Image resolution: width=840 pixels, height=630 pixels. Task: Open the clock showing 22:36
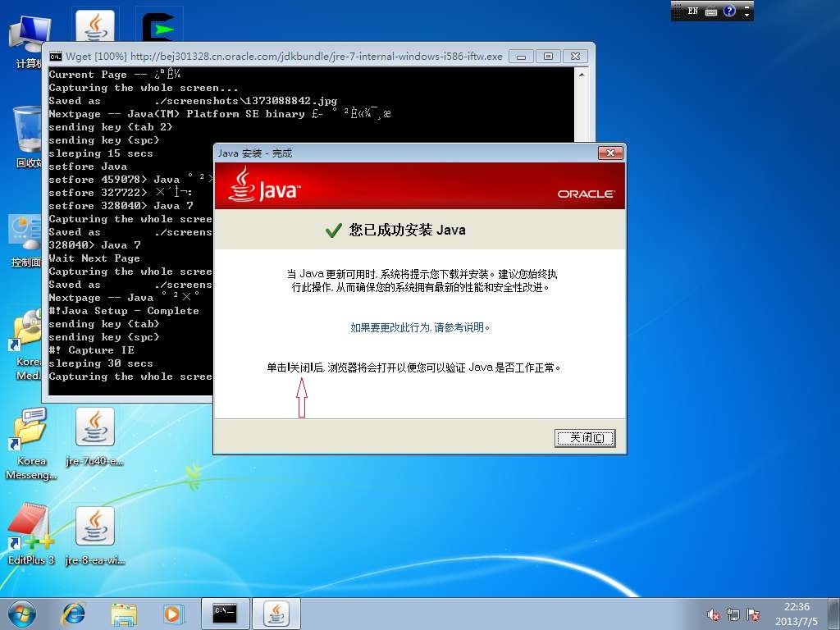tap(797, 613)
